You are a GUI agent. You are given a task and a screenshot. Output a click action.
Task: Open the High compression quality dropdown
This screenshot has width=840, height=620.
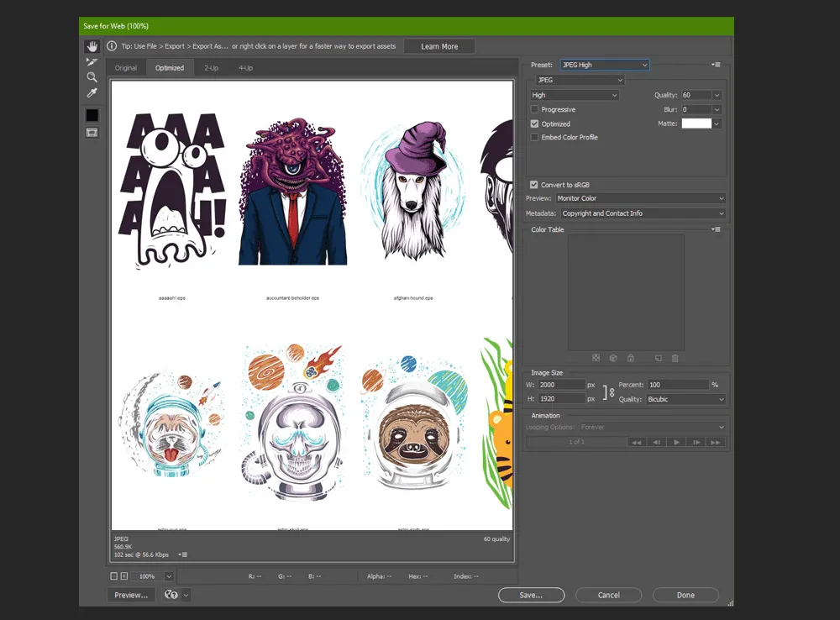[575, 95]
